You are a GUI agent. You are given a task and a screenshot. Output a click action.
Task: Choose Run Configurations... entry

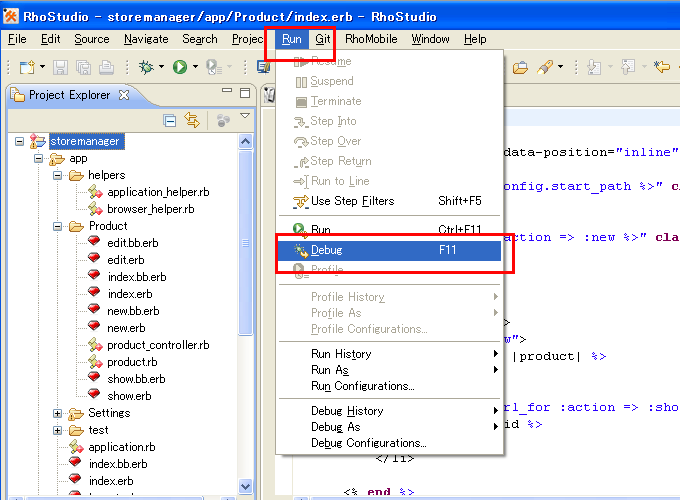pos(389,386)
